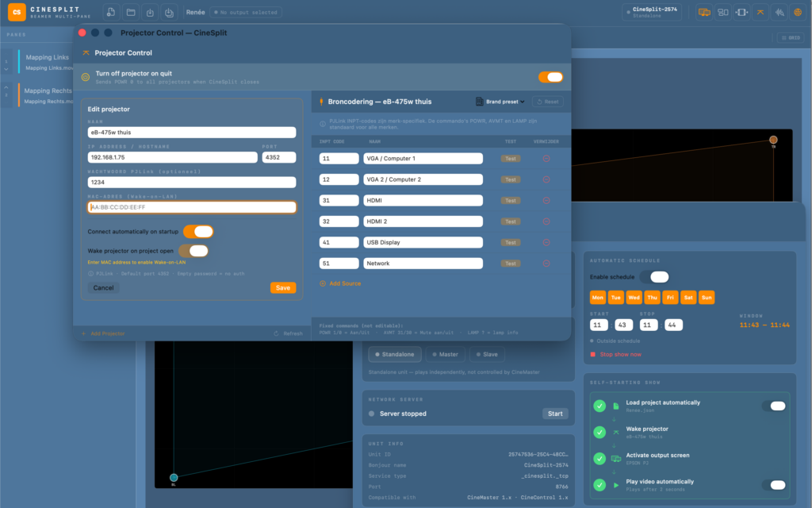Viewport: 812px width, 508px height.
Task: Toggle the GRID button
Action: pyautogui.click(x=791, y=38)
